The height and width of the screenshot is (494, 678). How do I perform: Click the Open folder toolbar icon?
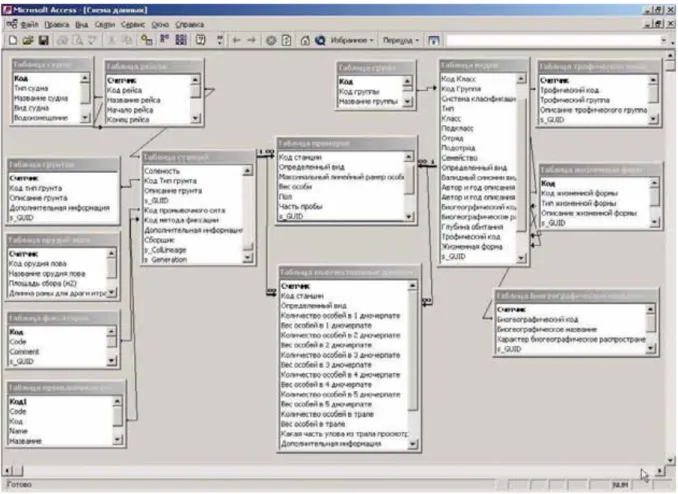(28, 40)
